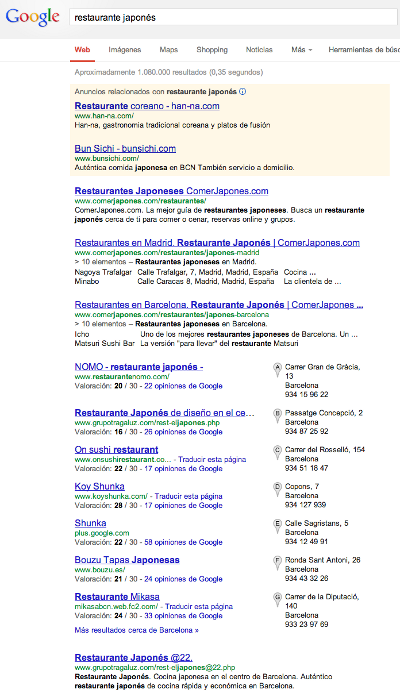Image resolution: width=400 pixels, height=697 pixels.
Task: Click map pin marker G
Action: point(278,599)
